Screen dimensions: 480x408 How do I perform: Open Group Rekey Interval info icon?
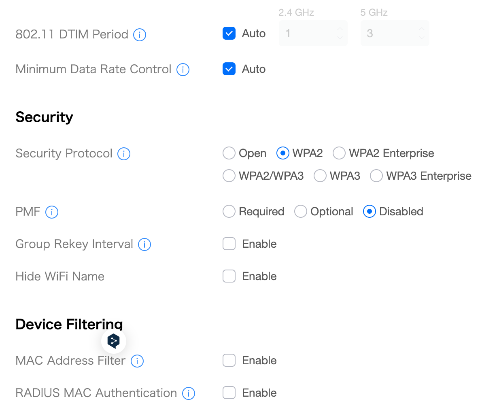pos(144,244)
